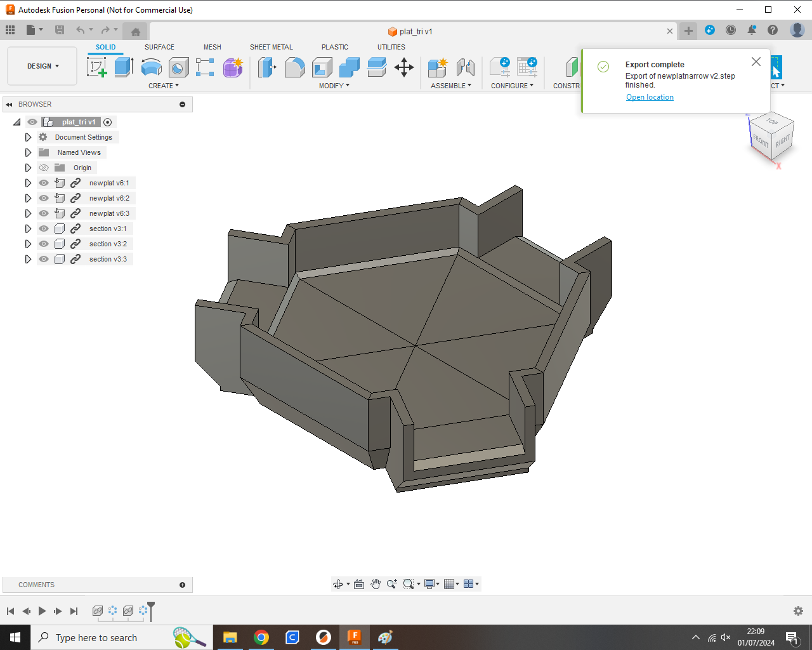Image resolution: width=812 pixels, height=650 pixels.
Task: Show the Origin folder contents
Action: pyautogui.click(x=28, y=168)
